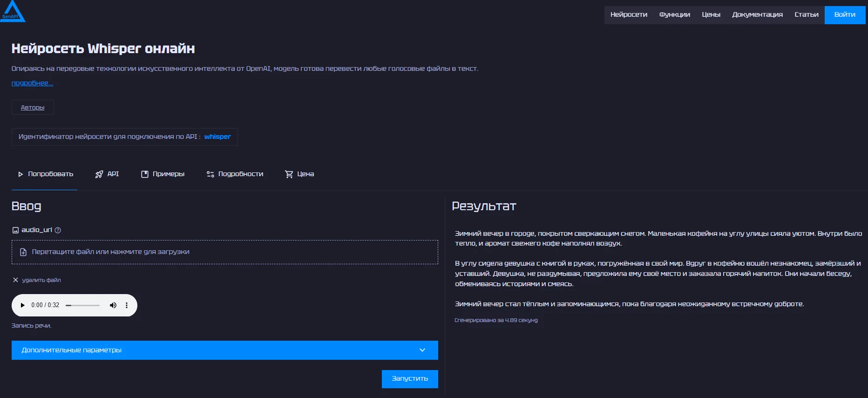The image size is (868, 398).
Task: Click the Нейросеть Whisper онлайн heading
Action: pos(103,48)
